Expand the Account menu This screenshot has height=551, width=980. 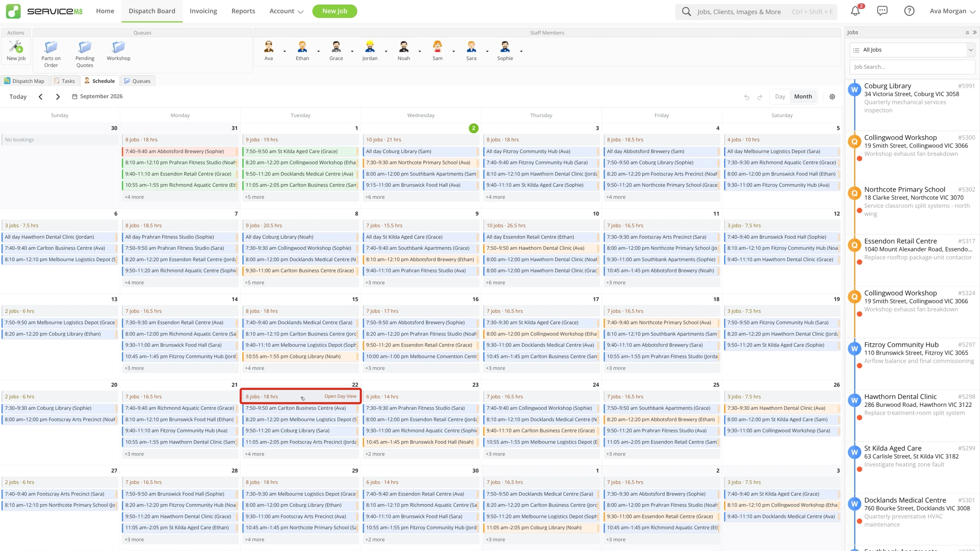286,11
